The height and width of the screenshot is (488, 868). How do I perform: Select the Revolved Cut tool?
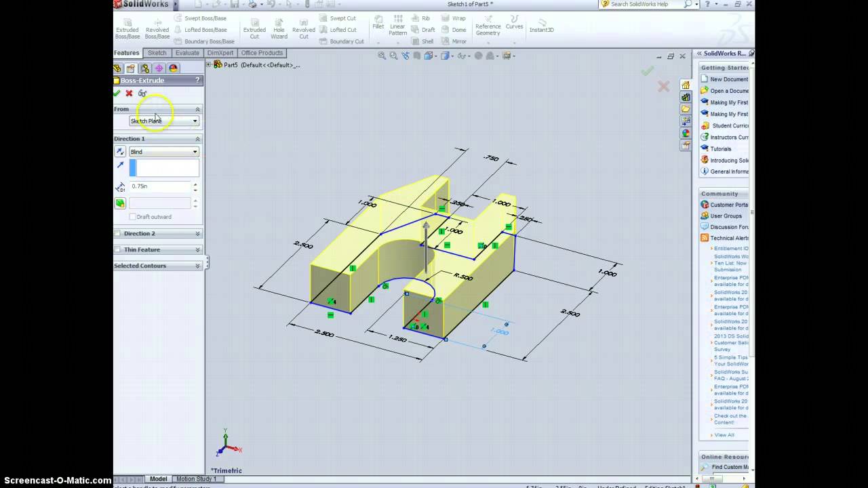click(304, 28)
